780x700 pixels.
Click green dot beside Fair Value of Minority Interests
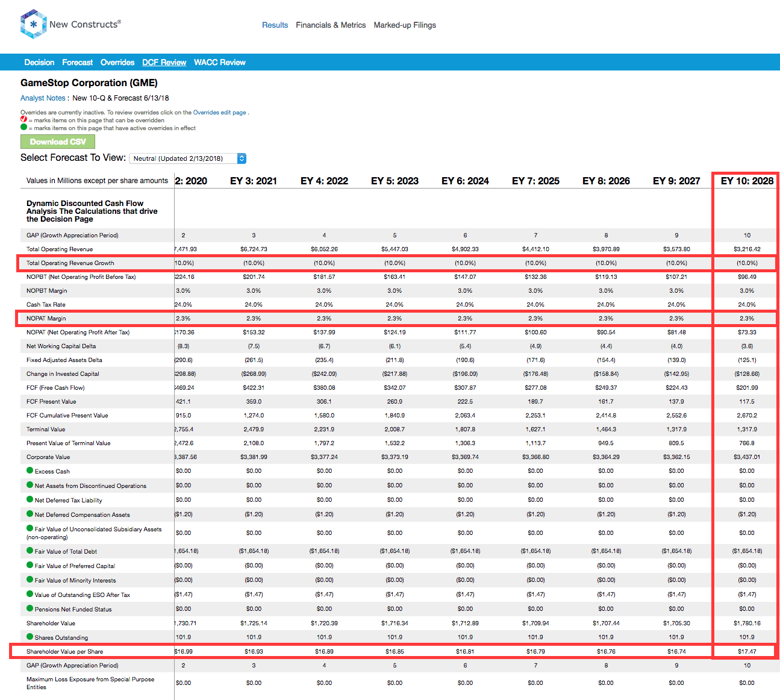pyautogui.click(x=30, y=580)
